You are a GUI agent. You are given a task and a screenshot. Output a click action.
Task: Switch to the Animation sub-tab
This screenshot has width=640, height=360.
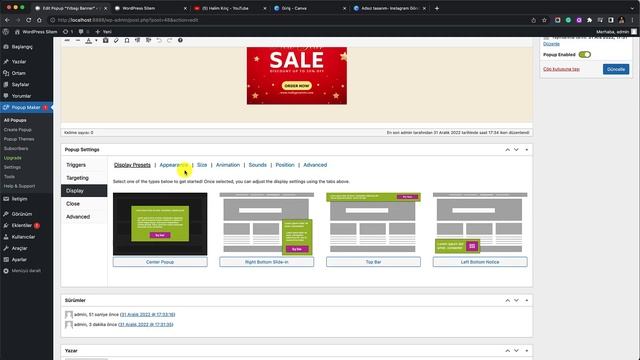pos(228,165)
